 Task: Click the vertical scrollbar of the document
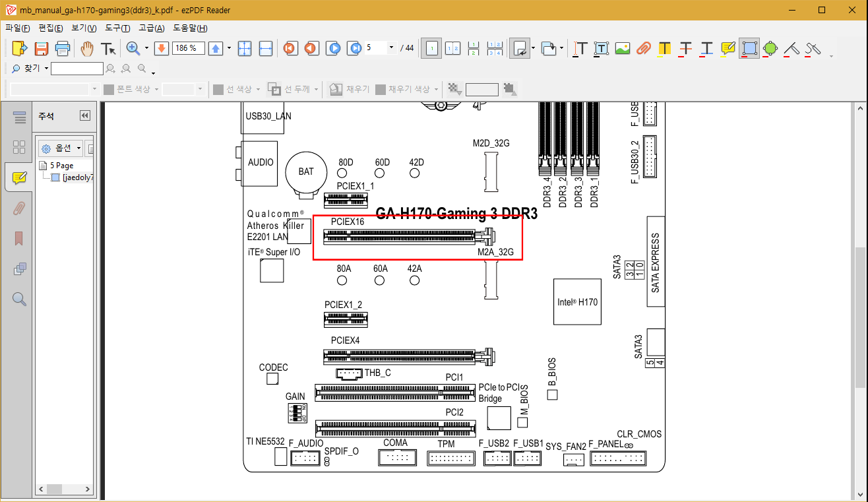(x=859, y=300)
